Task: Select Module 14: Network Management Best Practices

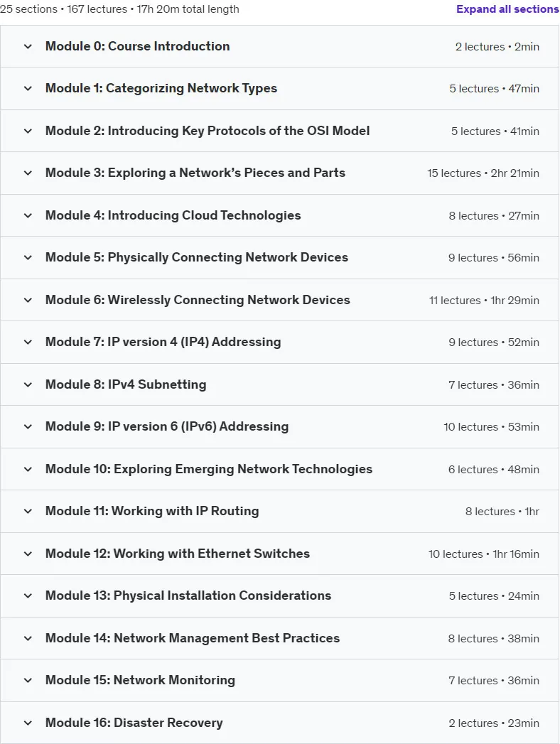Action: tap(192, 638)
